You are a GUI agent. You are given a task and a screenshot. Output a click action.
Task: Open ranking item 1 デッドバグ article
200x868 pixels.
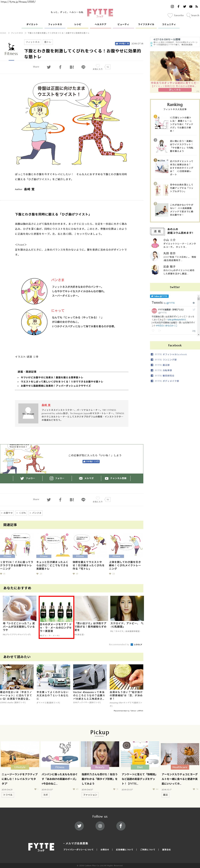[x=174, y=124]
